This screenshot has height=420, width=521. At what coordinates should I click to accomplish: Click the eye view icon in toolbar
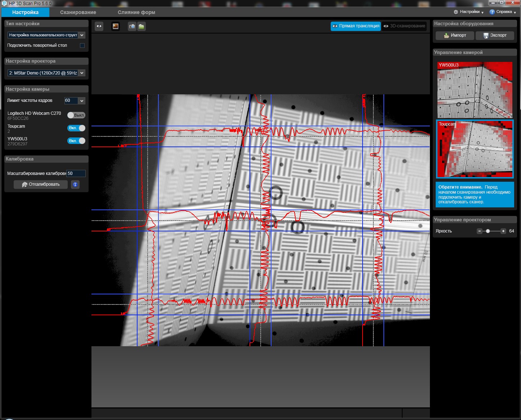(x=99, y=26)
